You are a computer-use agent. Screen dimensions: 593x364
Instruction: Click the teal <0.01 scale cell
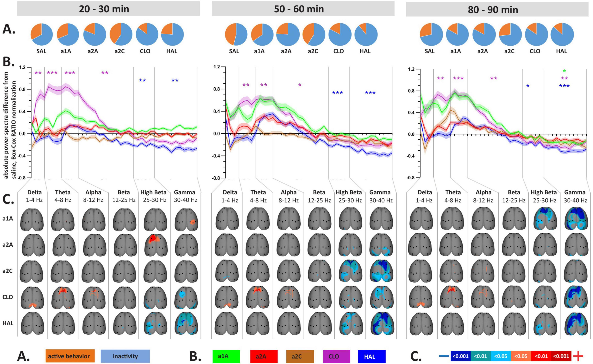481,356
